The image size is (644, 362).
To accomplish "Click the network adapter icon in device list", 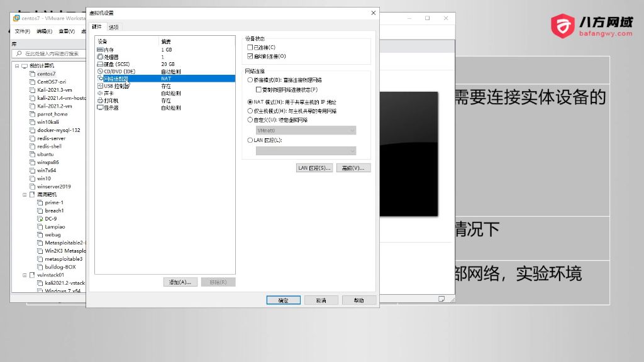I will tap(100, 79).
